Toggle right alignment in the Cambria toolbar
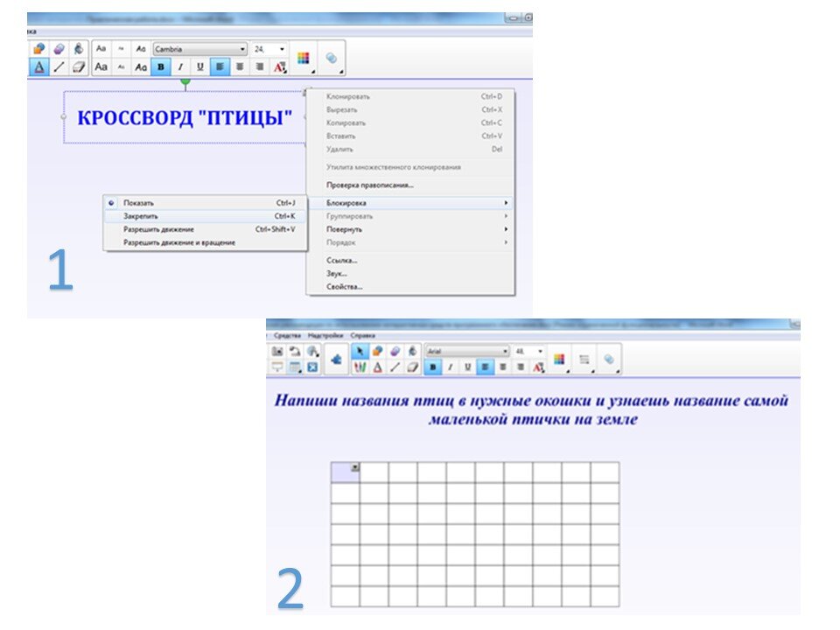This screenshot has width=840, height=630. [259, 67]
